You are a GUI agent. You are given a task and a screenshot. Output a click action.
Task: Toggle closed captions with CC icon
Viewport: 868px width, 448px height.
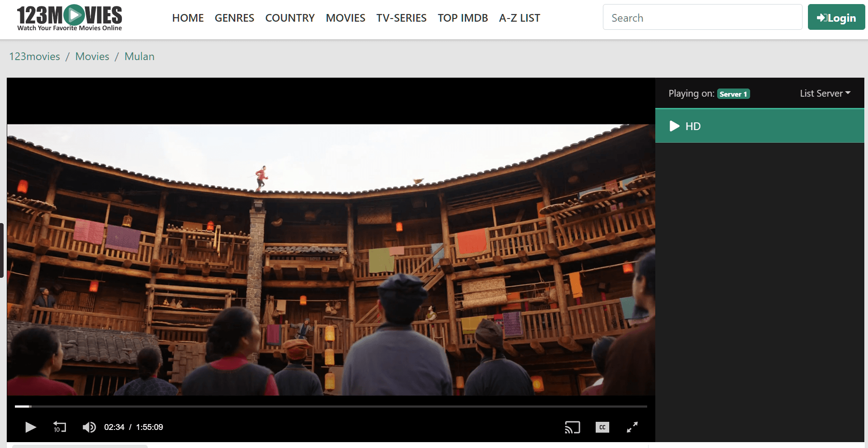point(602,427)
